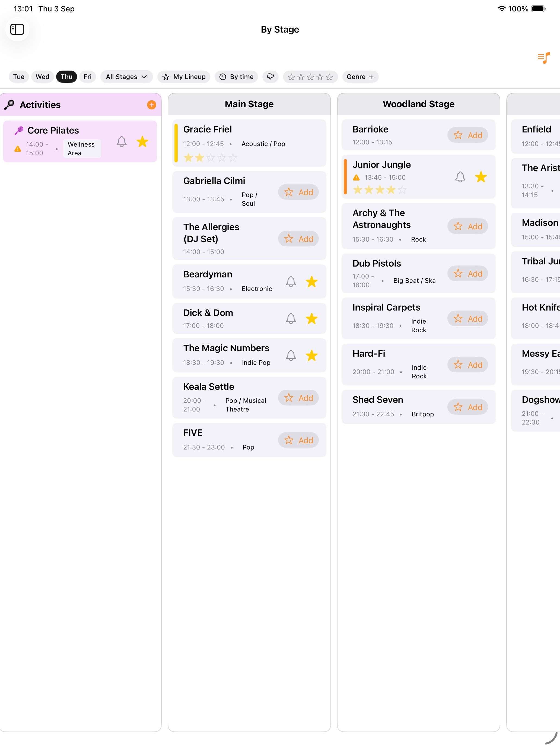Click the battery status indicator
This screenshot has width=560, height=747.
tap(538, 9)
